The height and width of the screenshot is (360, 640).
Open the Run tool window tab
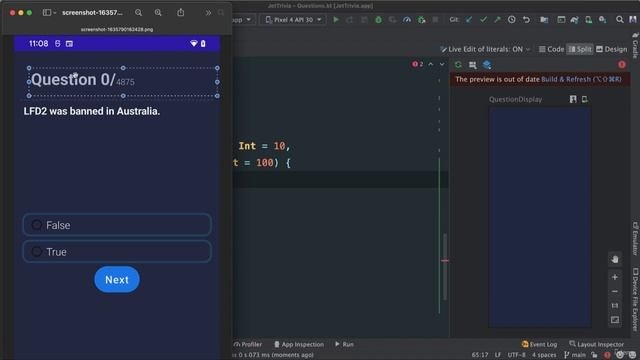tap(344, 344)
